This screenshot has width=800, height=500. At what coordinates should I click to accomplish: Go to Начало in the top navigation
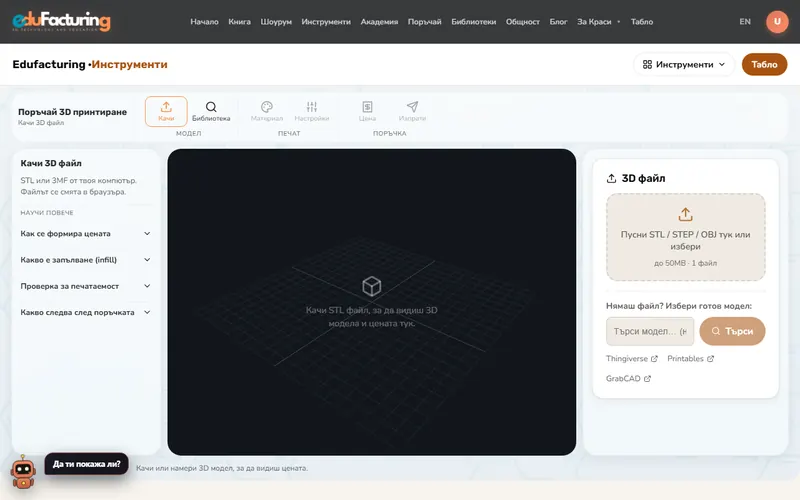[x=204, y=21]
